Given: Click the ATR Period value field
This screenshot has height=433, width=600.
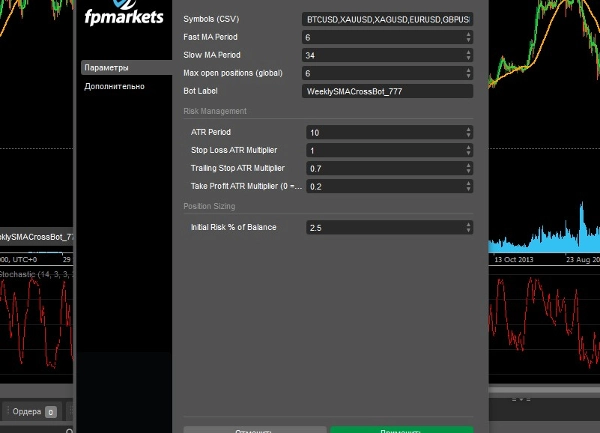Looking at the screenshot, I should click(x=383, y=132).
